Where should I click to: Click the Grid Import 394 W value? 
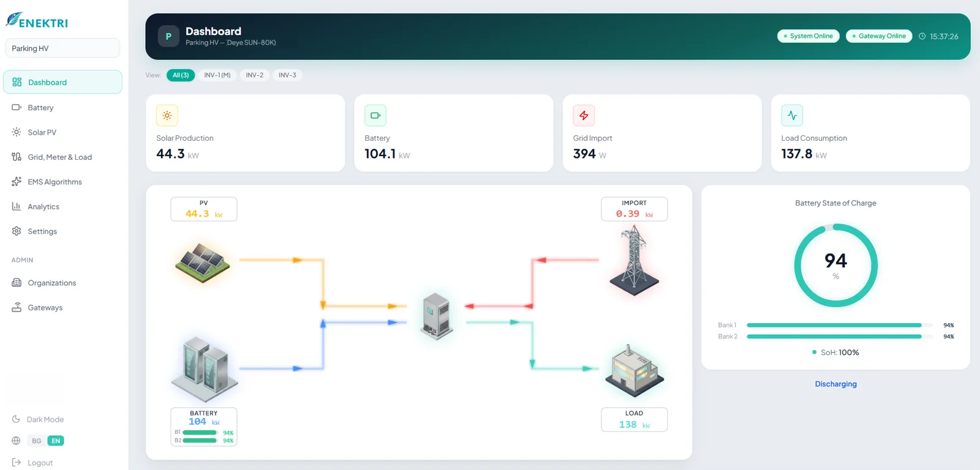pos(589,154)
